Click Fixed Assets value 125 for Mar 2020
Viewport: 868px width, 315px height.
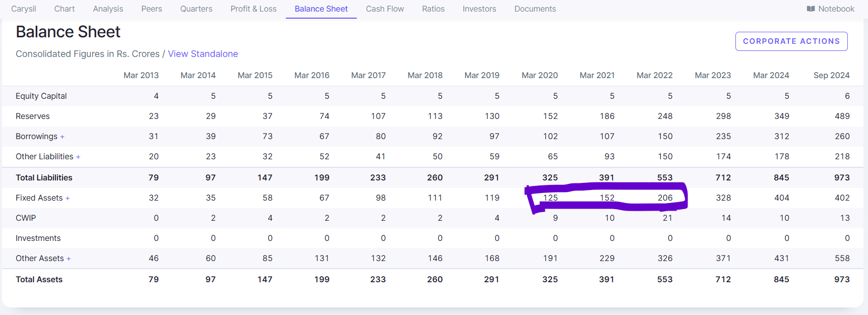(x=550, y=198)
